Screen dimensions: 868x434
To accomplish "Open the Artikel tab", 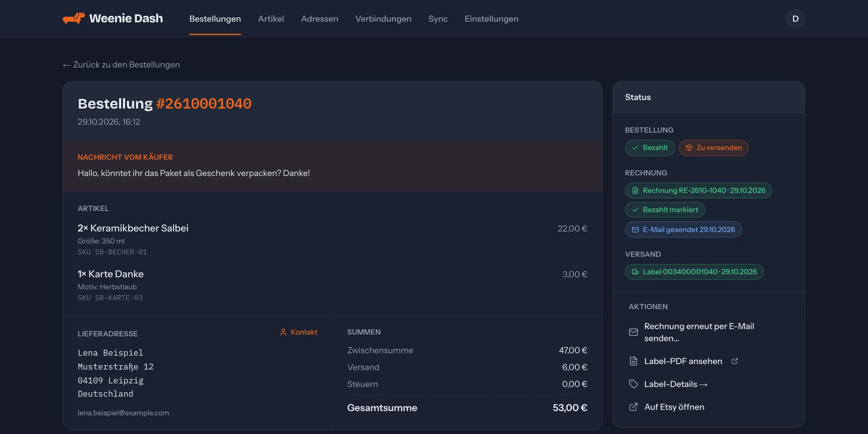I will [271, 19].
